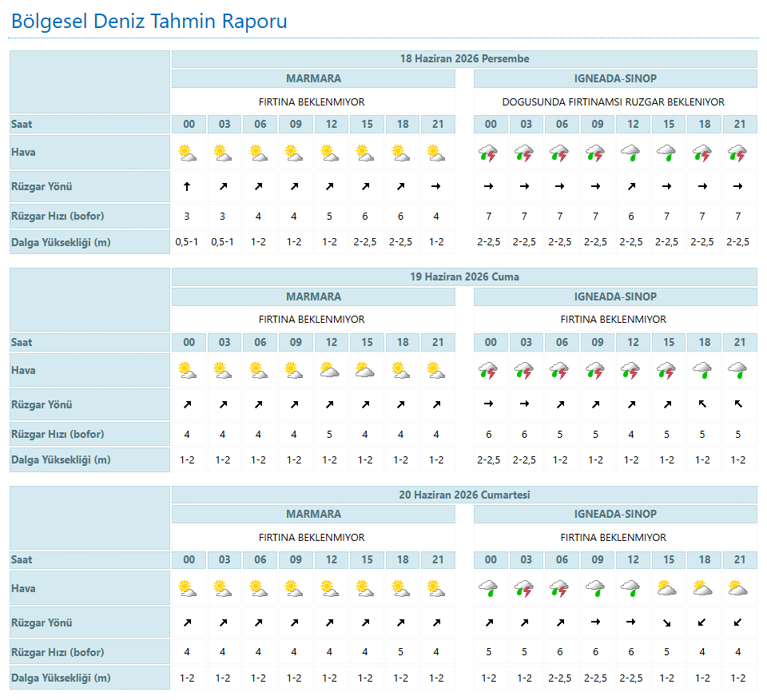The height and width of the screenshot is (700, 767).
Task: Click the 20 Haziran Igneada-Sinop 21 partly cloudy icon
Action: click(x=737, y=588)
